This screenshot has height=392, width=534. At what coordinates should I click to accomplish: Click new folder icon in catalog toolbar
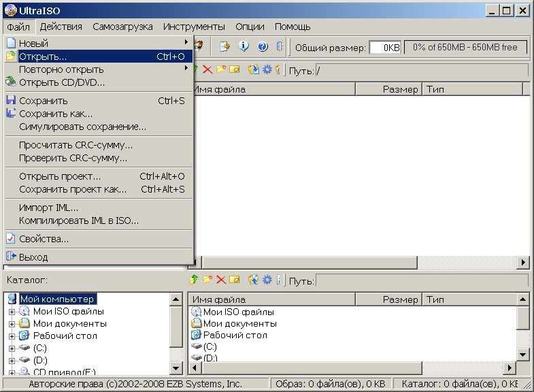pos(207,280)
